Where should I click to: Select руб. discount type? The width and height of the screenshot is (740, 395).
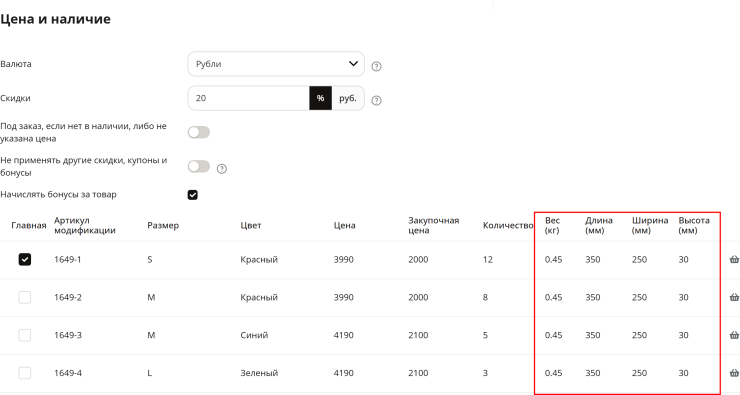tap(348, 98)
